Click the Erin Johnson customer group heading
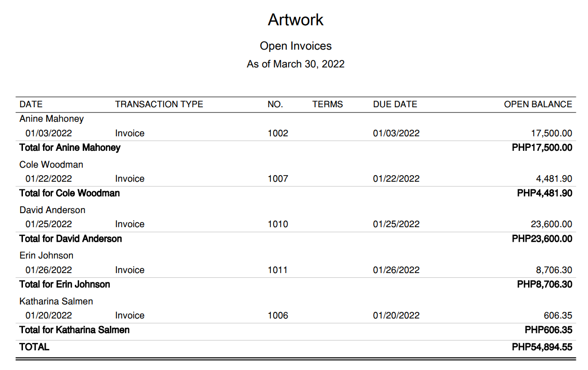Image resolution: width=588 pixels, height=370 pixels. [x=46, y=256]
